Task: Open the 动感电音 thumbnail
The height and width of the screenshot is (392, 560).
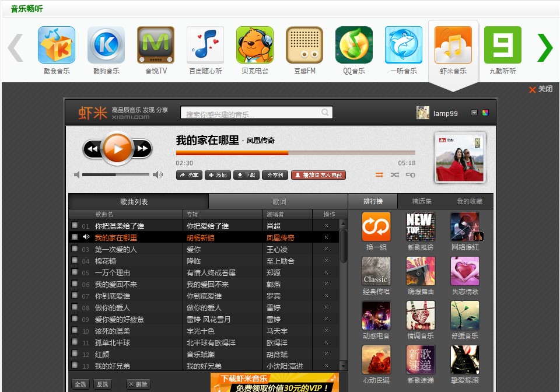Action: pyautogui.click(x=376, y=315)
